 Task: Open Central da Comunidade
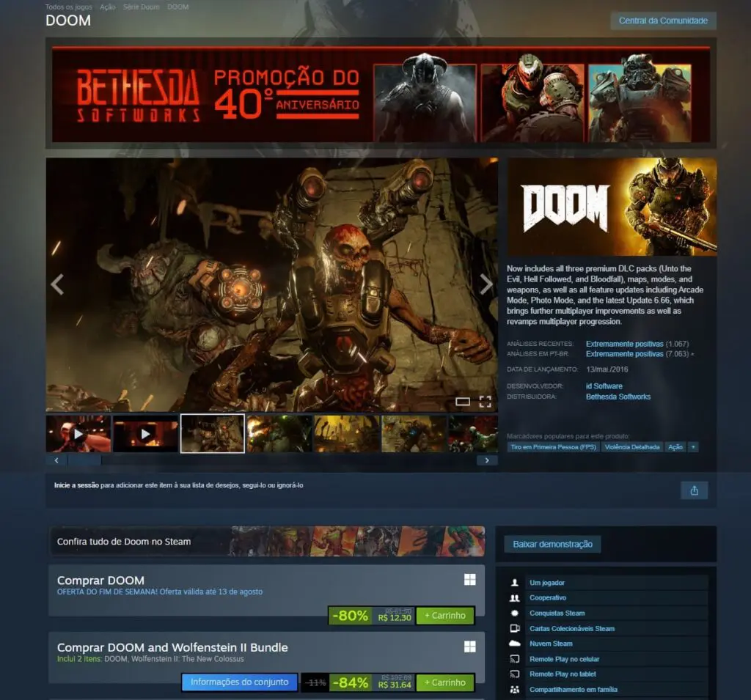click(x=663, y=21)
